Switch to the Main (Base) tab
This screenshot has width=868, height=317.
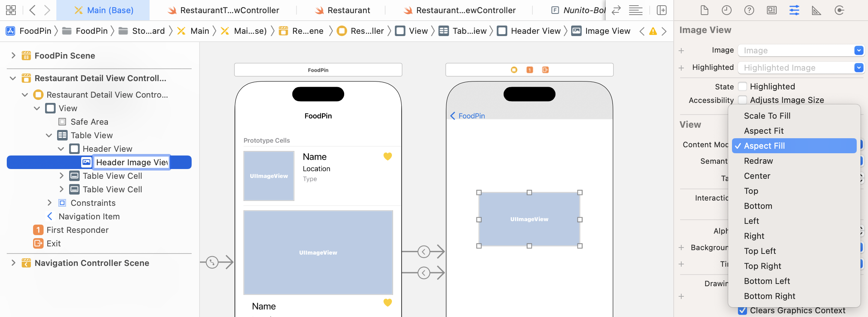[103, 10]
